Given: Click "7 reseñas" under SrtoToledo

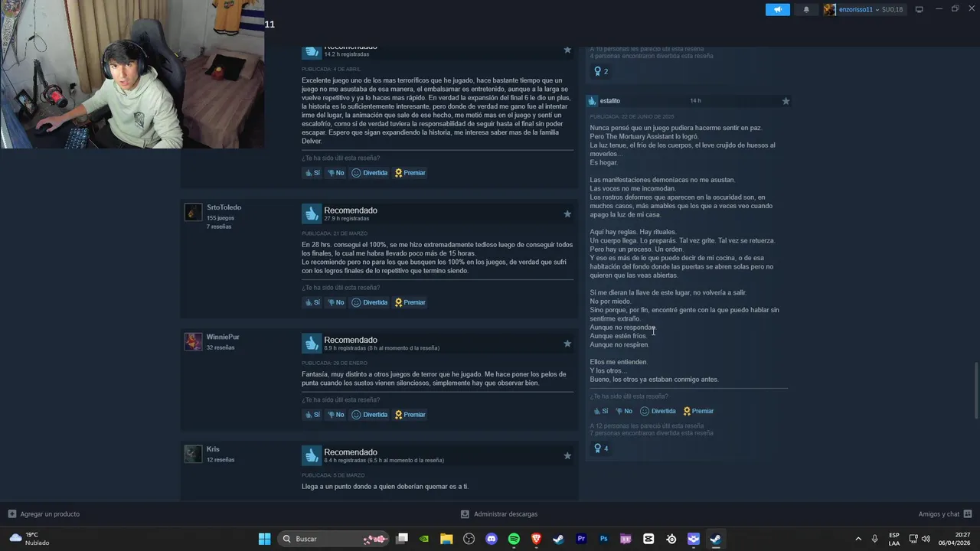Looking at the screenshot, I should [219, 227].
